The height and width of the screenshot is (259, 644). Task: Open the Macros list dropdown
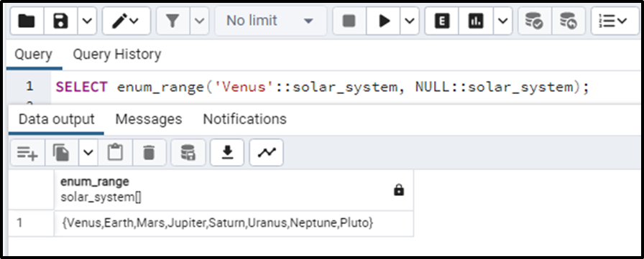tap(615, 21)
